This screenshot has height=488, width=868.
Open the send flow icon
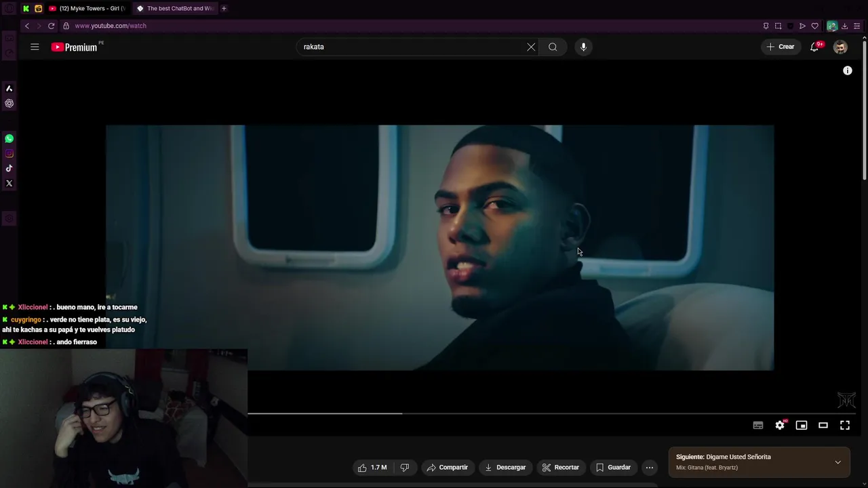point(802,26)
